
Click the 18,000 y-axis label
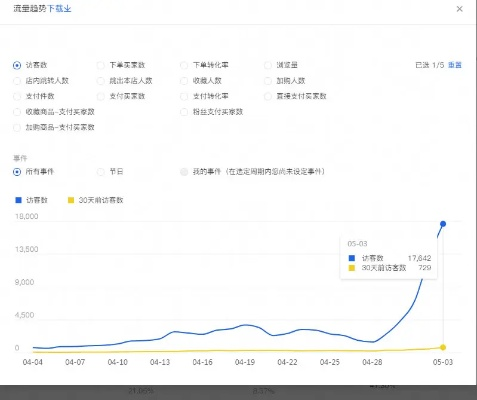click(x=27, y=216)
